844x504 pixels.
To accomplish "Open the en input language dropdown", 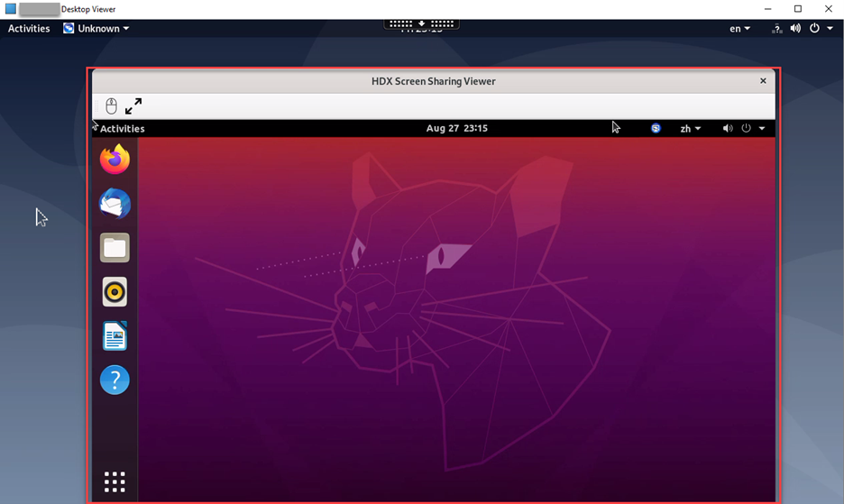I will pyautogui.click(x=739, y=29).
